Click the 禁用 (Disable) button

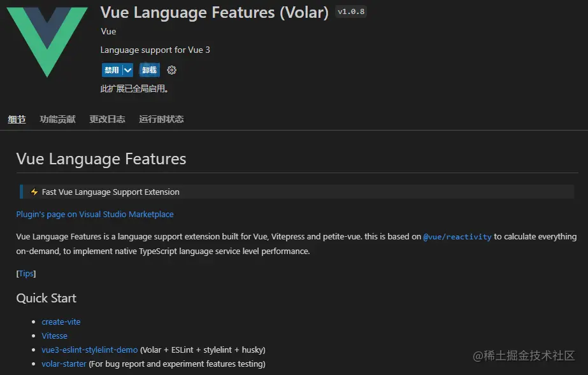(x=111, y=70)
